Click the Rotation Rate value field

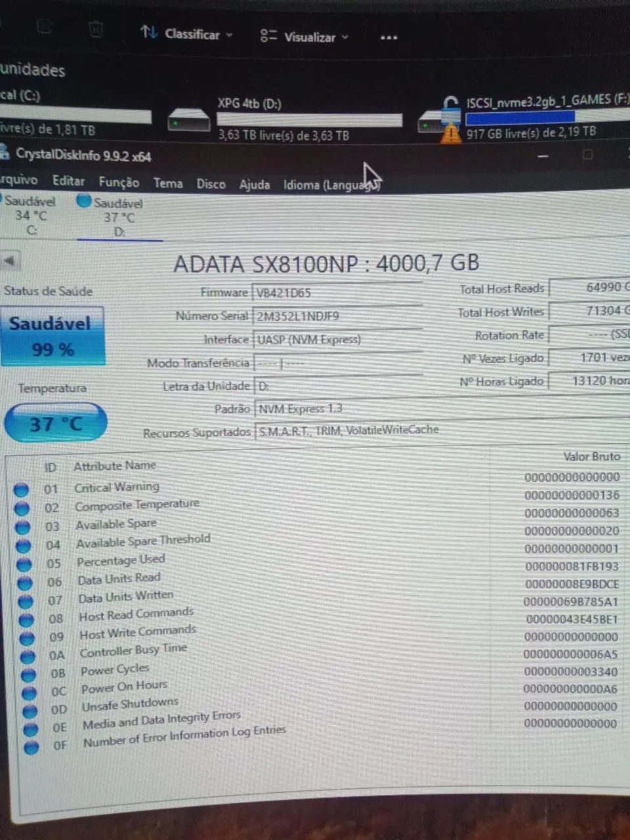[589, 334]
